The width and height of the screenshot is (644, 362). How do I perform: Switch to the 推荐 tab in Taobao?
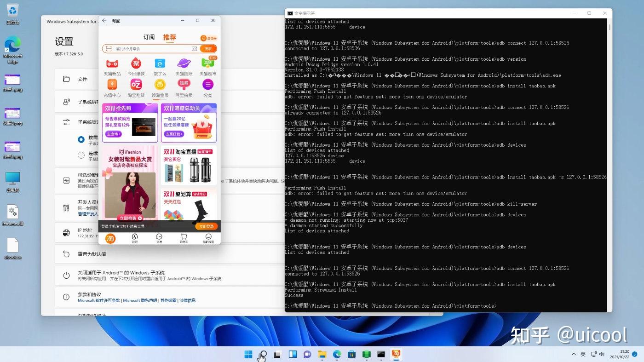[x=169, y=37]
